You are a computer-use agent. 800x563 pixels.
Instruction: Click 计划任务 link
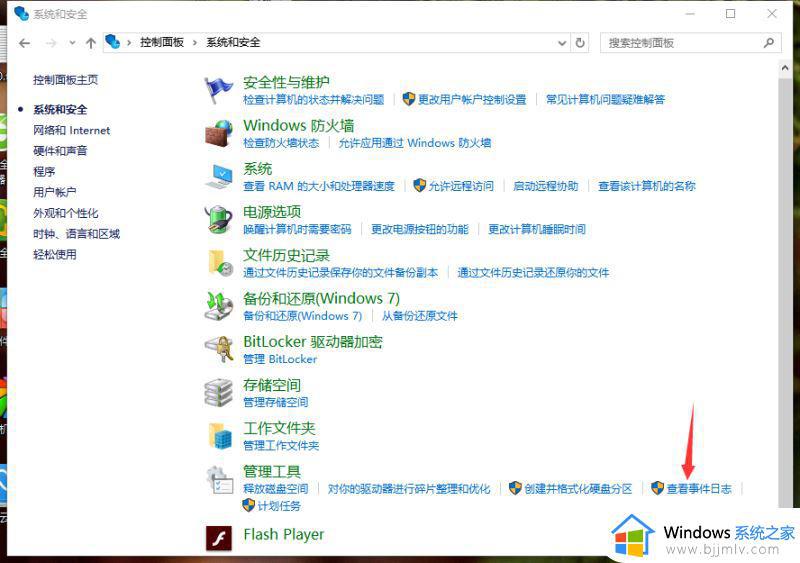coord(279,506)
